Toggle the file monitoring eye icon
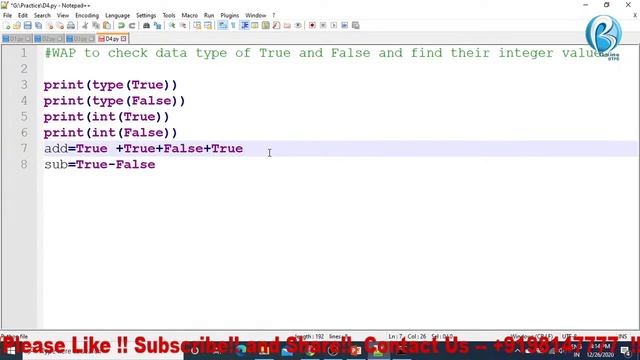The height and width of the screenshot is (360, 640). (298, 25)
